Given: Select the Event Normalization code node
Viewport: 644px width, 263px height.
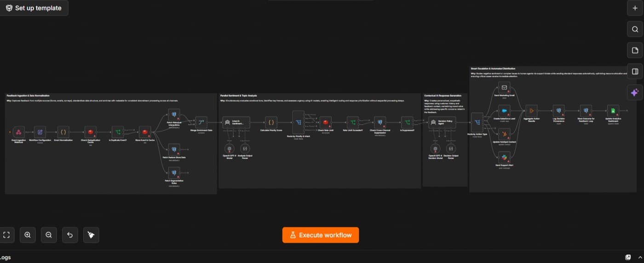Looking at the screenshot, I should pyautogui.click(x=63, y=132).
